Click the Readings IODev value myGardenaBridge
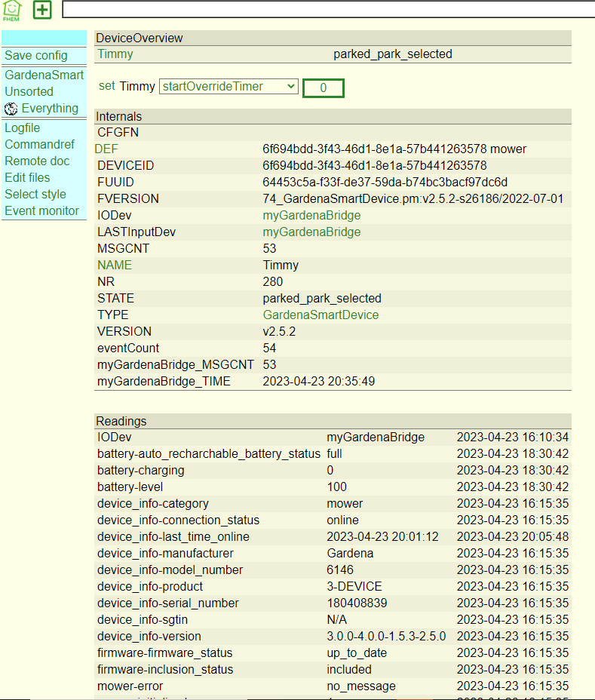 (x=376, y=437)
